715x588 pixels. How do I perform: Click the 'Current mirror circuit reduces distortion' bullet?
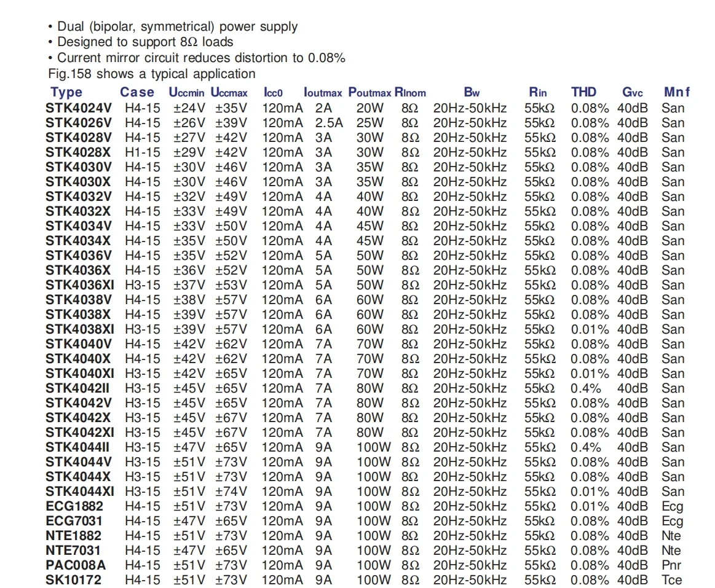(x=197, y=58)
